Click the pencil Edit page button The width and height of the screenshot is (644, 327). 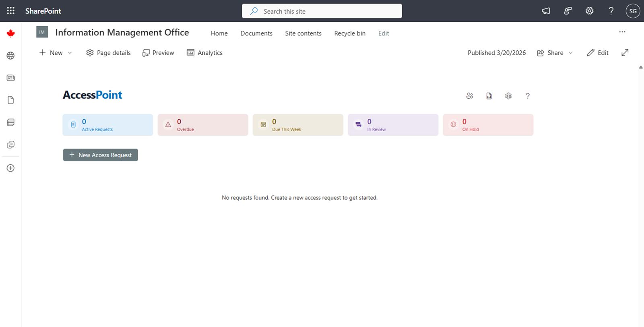[x=598, y=53]
